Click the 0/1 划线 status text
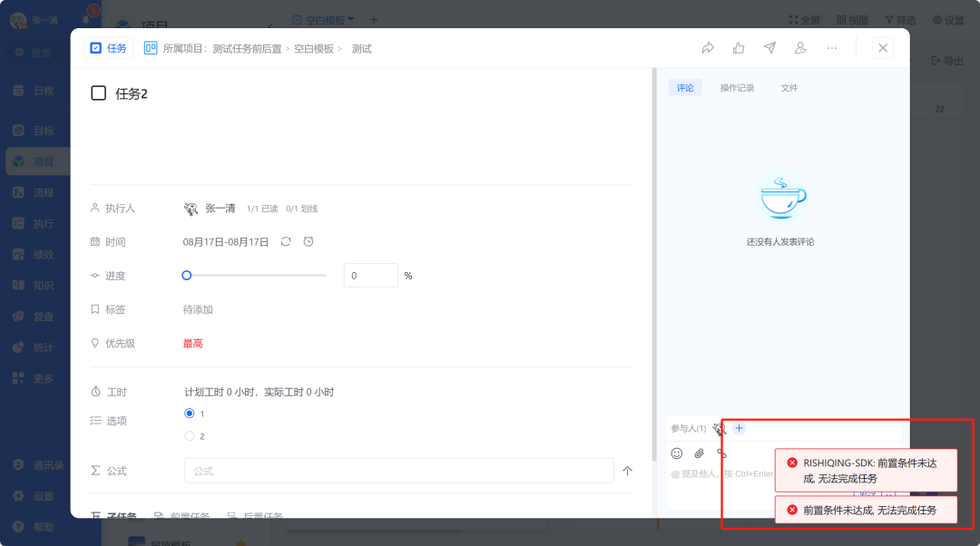Screen dimensions: 980x546 click(x=302, y=209)
